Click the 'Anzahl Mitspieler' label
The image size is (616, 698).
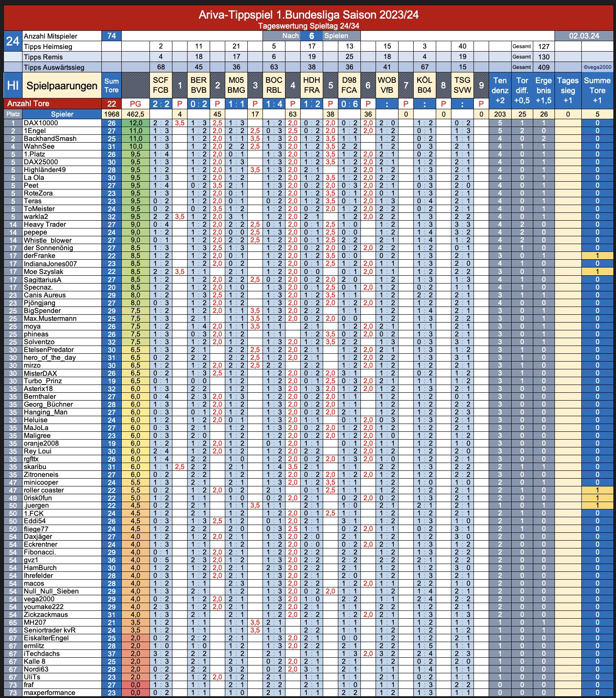click(x=51, y=36)
